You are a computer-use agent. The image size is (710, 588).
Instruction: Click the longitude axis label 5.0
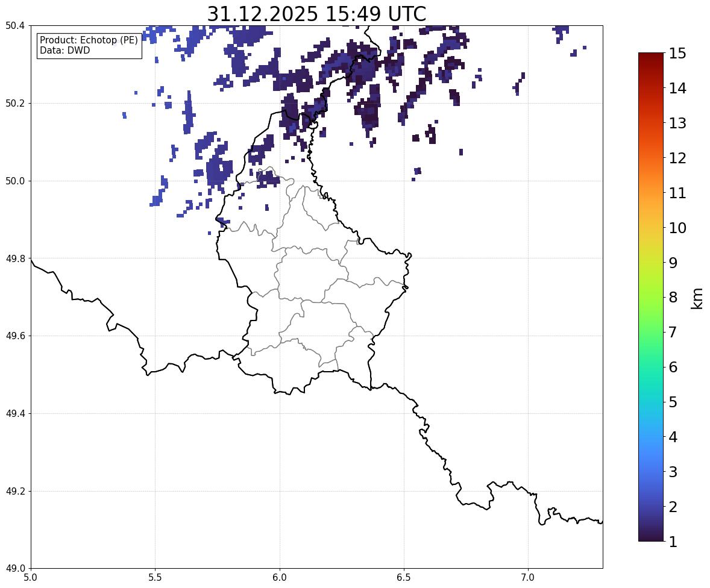click(x=31, y=578)
